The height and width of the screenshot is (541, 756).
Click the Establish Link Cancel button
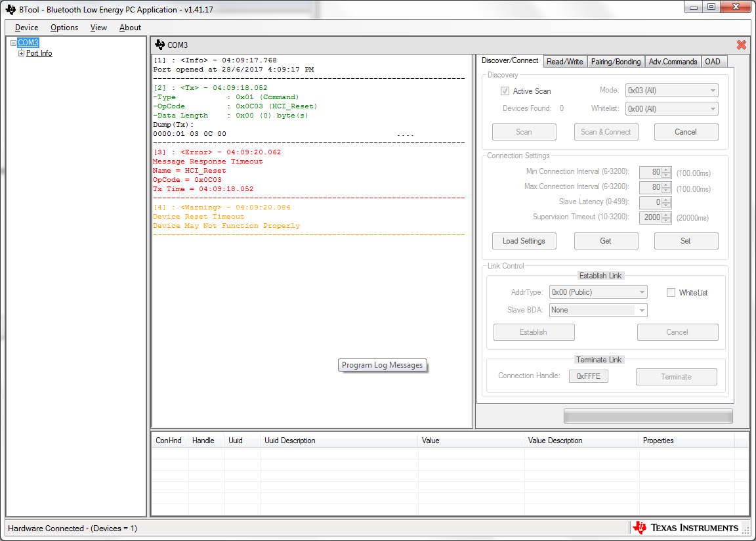pos(677,332)
